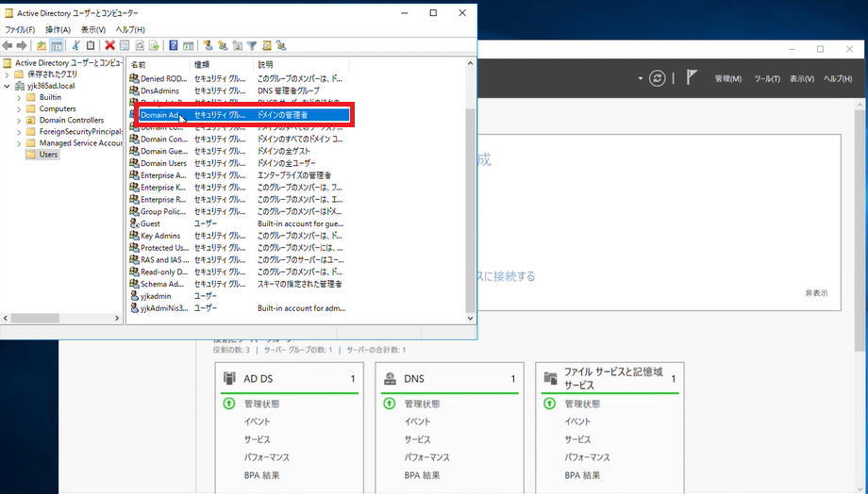Sort list by 種類 column header
The image size is (868, 494).
pos(222,65)
